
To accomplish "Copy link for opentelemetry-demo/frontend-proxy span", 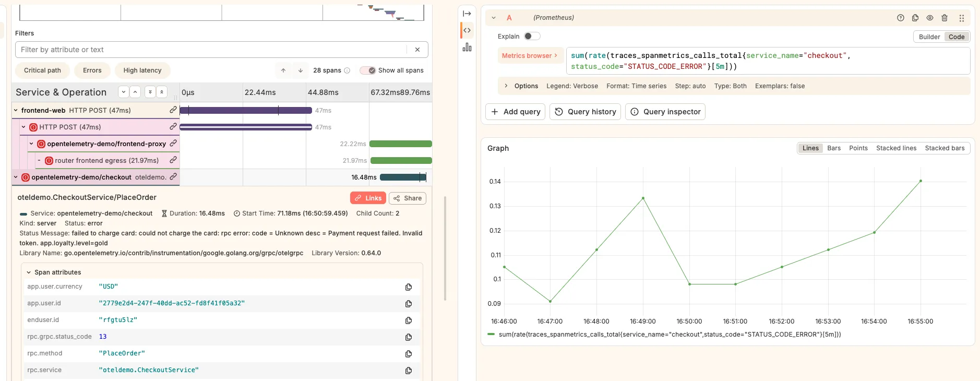I will [x=173, y=144].
